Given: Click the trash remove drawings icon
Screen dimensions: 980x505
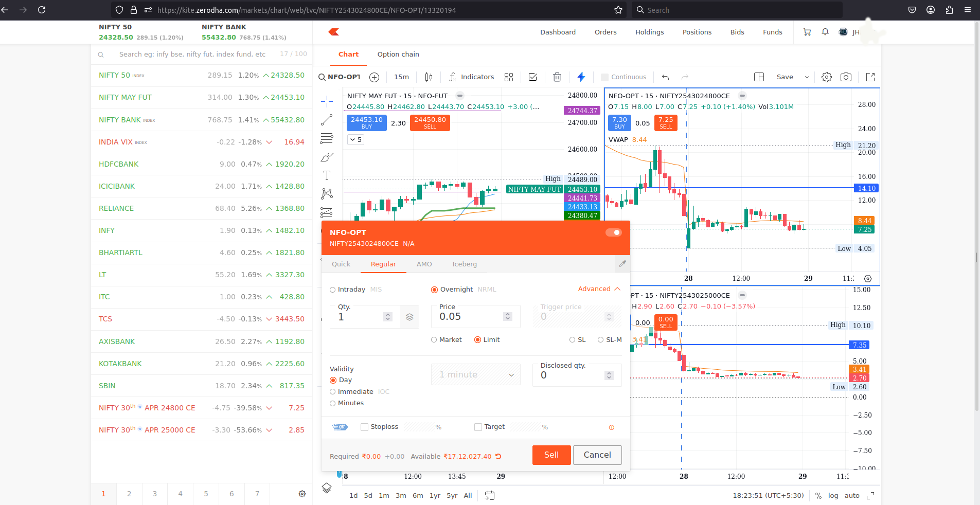Looking at the screenshot, I should (x=557, y=77).
